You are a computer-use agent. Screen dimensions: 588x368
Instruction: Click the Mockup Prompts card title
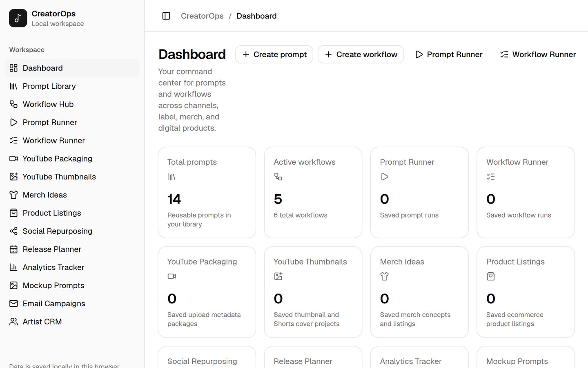(x=517, y=361)
